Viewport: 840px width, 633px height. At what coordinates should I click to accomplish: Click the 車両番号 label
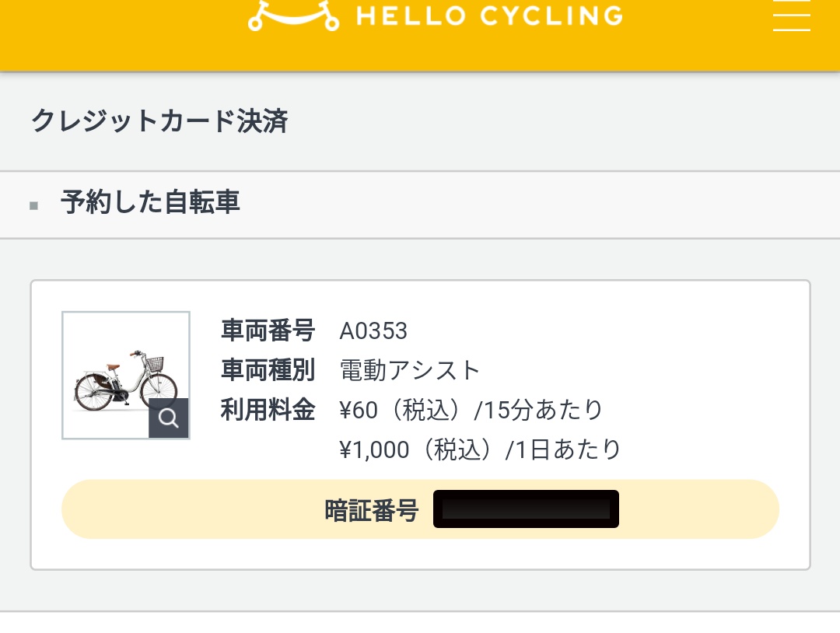click(x=268, y=330)
